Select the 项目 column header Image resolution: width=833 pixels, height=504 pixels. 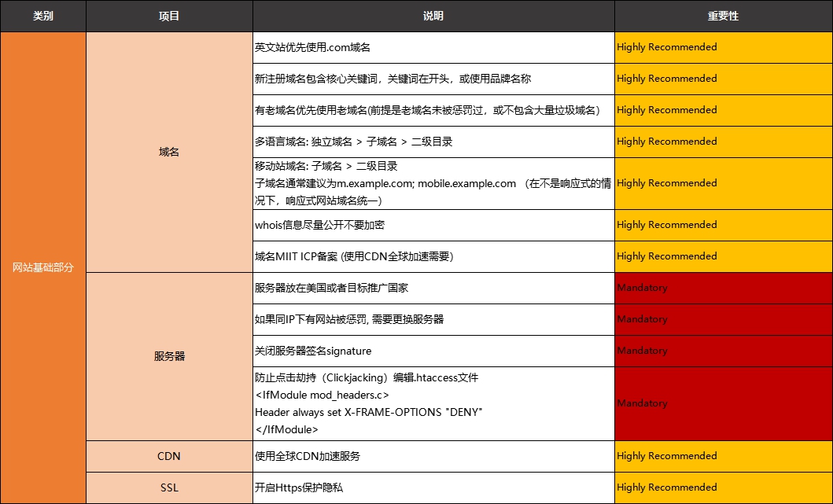point(169,16)
